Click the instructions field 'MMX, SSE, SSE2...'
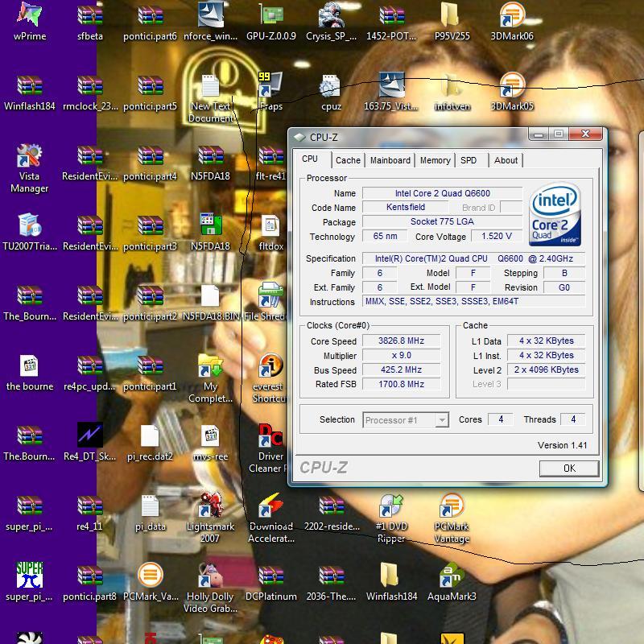The width and height of the screenshot is (644, 644). tap(473, 301)
